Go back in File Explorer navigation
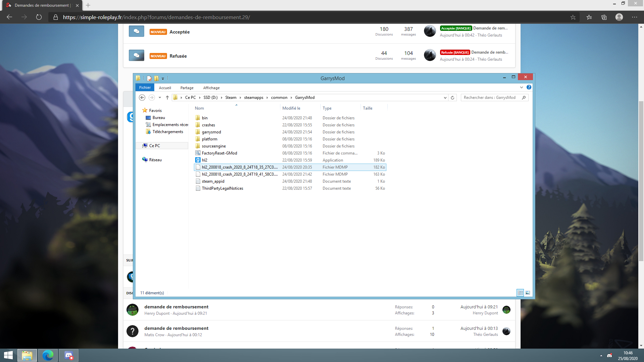This screenshot has height=362, width=644. [142, 98]
